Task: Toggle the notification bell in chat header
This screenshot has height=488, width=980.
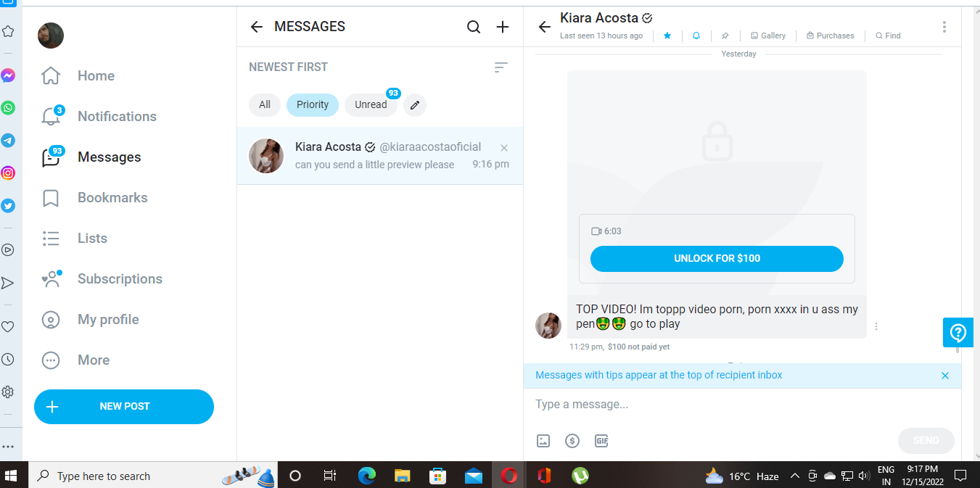Action: [x=696, y=36]
